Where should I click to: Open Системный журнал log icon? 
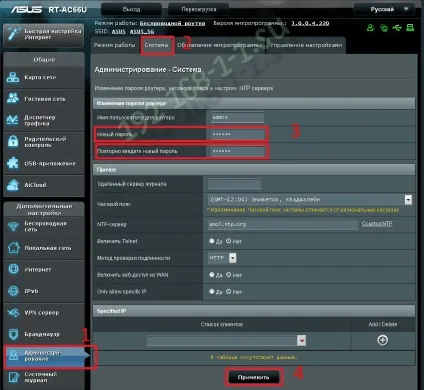[13, 377]
